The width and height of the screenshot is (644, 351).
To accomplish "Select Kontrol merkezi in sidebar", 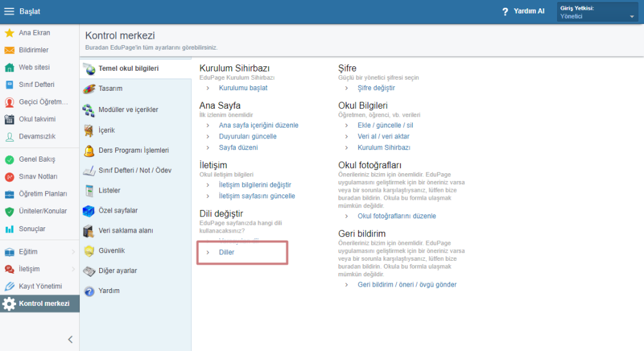I will coord(44,304).
